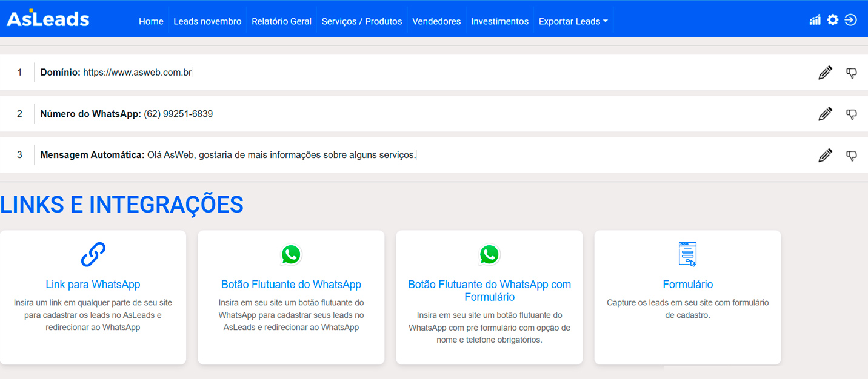This screenshot has width=868, height=379.
Task: Click the Formulário form icon
Action: (x=687, y=254)
